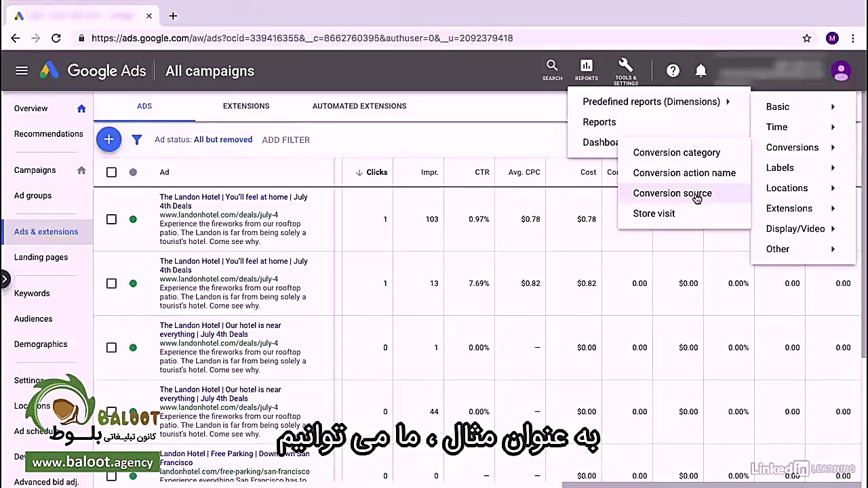Expand the Display/Video submenu

[x=795, y=228]
